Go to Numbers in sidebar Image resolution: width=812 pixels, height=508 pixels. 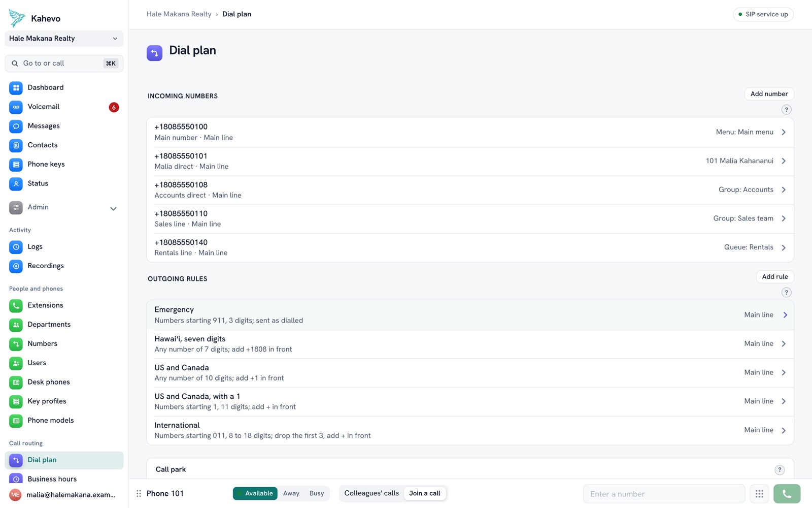coord(64,344)
